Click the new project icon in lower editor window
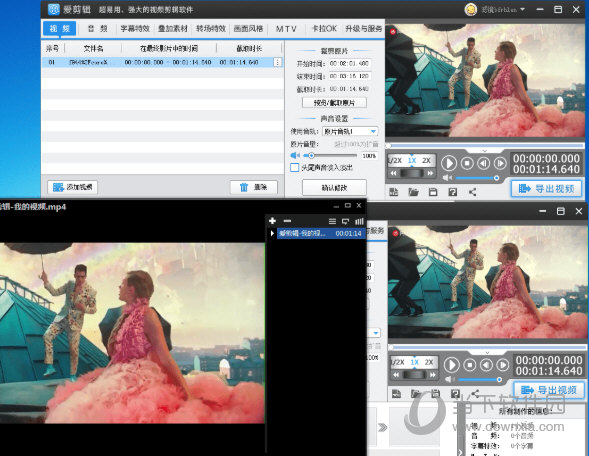 point(396,394)
